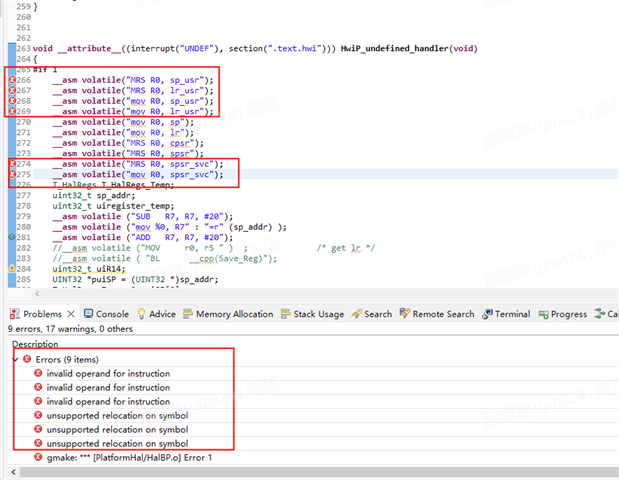Click the Terminal tab icon
This screenshot has width=619, height=480.
(487, 314)
